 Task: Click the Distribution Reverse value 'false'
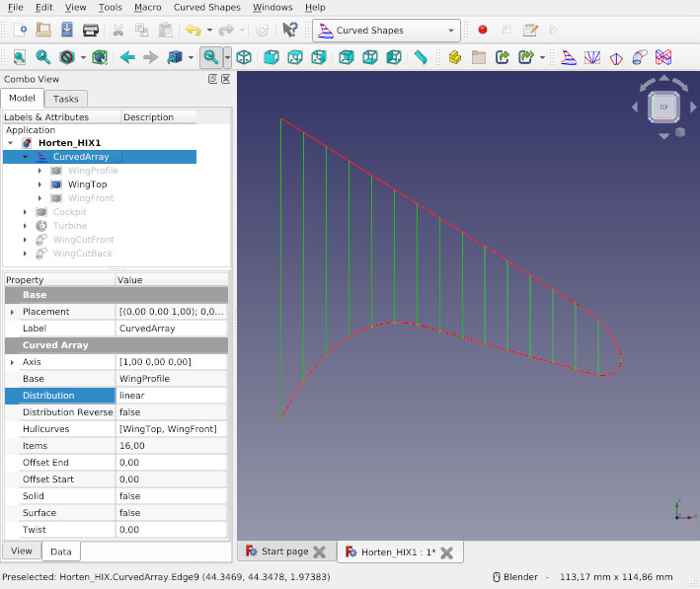pos(172,412)
